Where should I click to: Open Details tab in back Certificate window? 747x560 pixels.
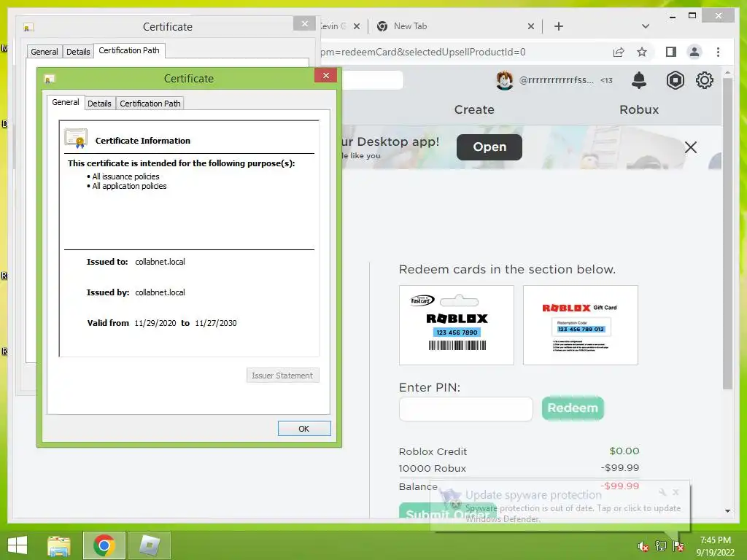pos(78,52)
